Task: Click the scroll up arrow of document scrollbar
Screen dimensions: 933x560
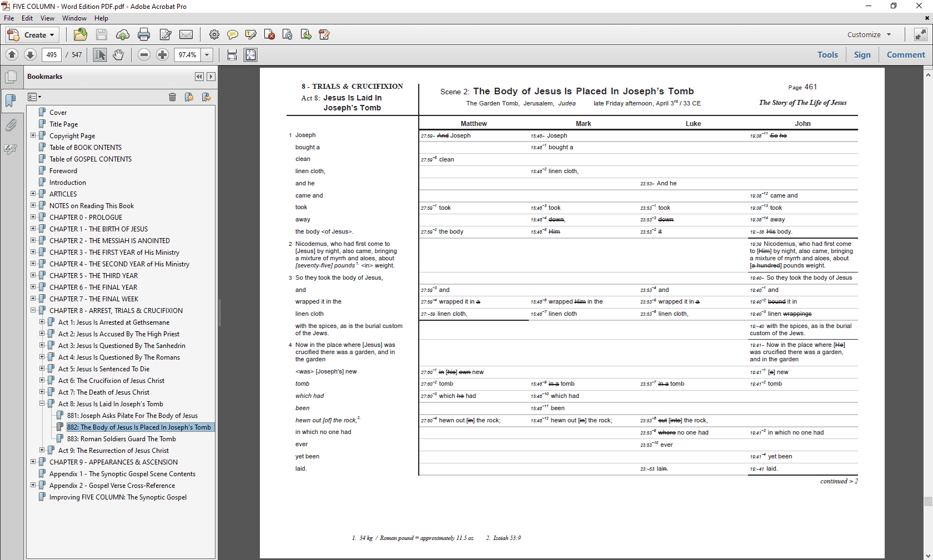Action: tap(928, 74)
